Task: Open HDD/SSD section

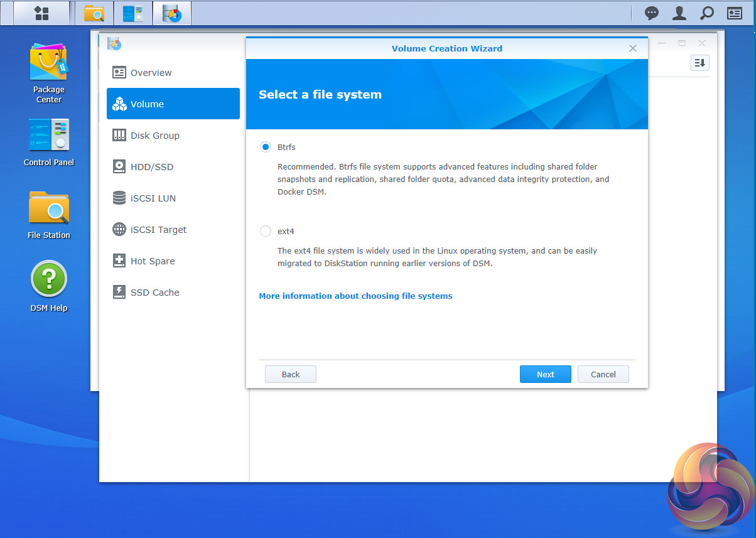Action: click(x=173, y=167)
